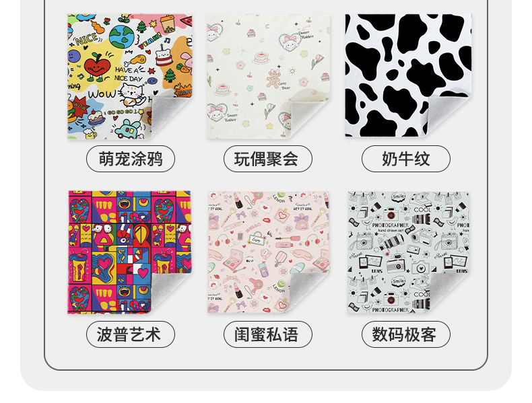The height and width of the screenshot is (403, 532).
Task: Select the 玩偶聚会 label button
Action: click(x=268, y=159)
